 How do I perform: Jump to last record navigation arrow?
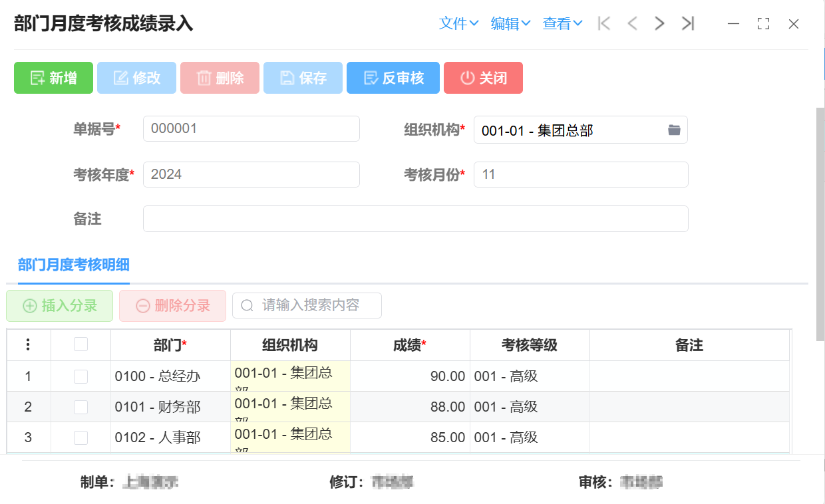(x=688, y=24)
